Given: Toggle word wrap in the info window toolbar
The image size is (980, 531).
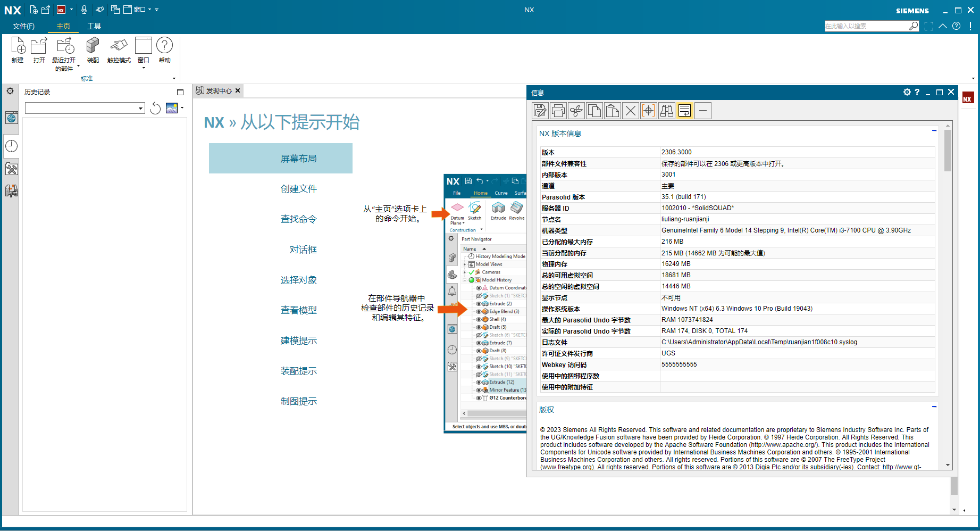Looking at the screenshot, I should click(x=684, y=110).
